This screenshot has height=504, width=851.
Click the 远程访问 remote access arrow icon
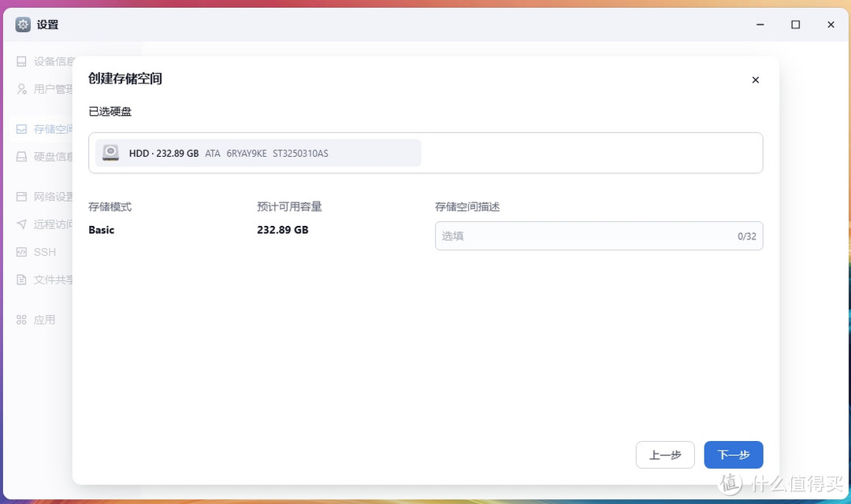(x=20, y=224)
